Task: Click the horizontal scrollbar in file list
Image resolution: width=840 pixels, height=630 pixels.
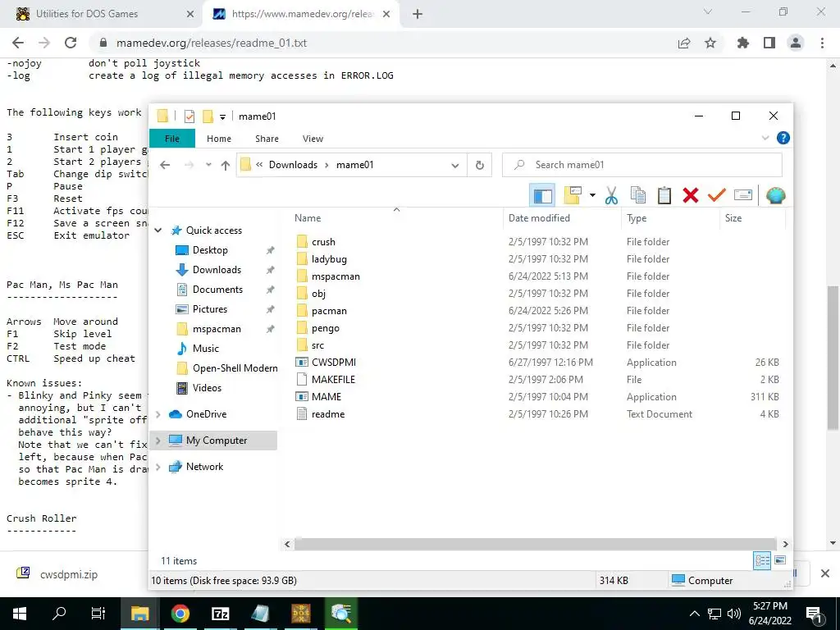Action: tap(535, 545)
